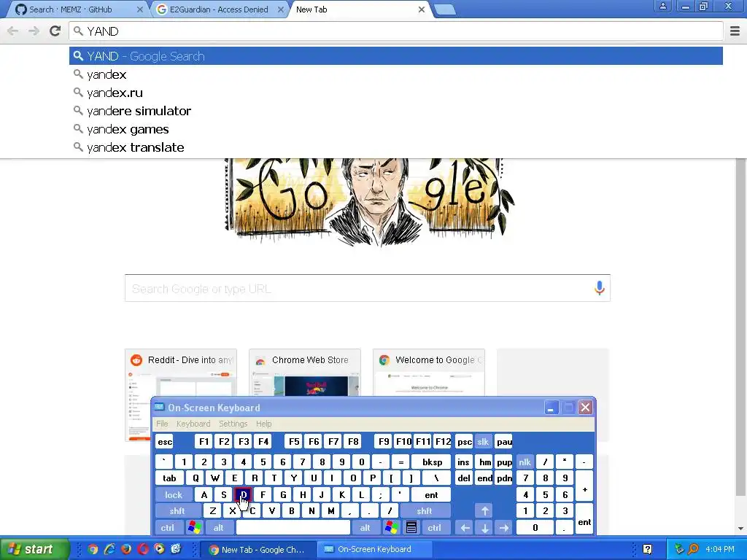Click the right Windows logo key on the keyboard
Image resolution: width=747 pixels, height=560 pixels.
coord(392,528)
